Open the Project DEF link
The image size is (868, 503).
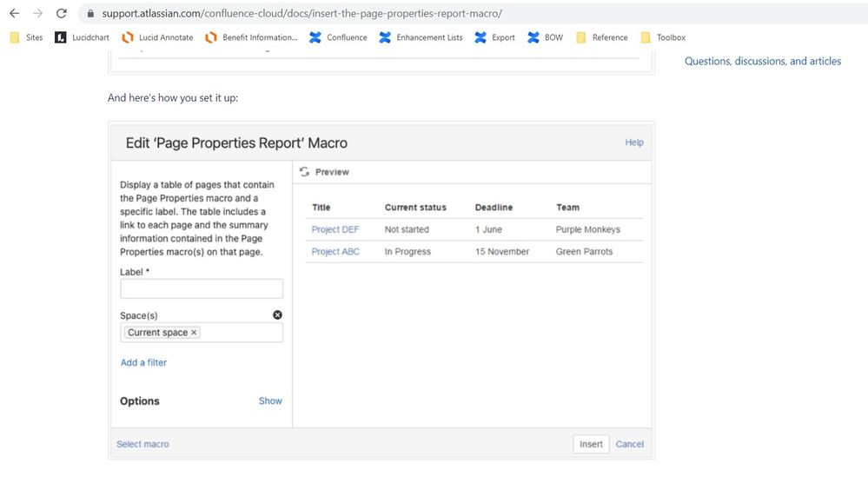click(x=335, y=229)
